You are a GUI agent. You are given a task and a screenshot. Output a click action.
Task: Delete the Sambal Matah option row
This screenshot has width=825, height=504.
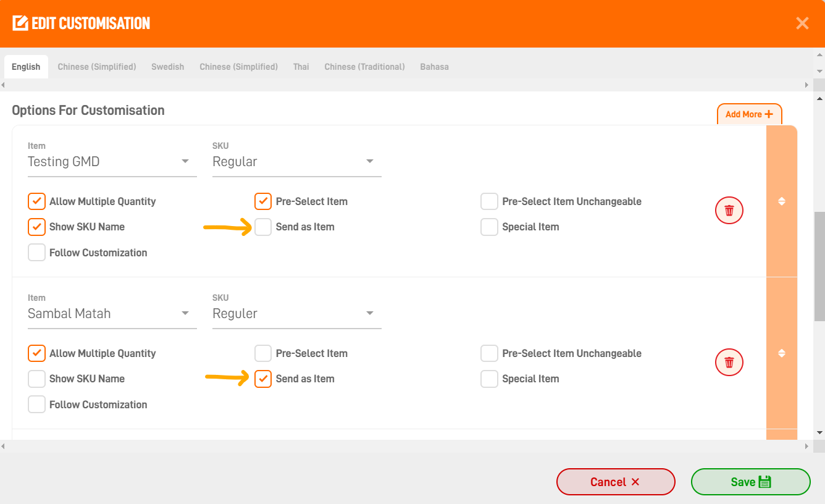[729, 362]
